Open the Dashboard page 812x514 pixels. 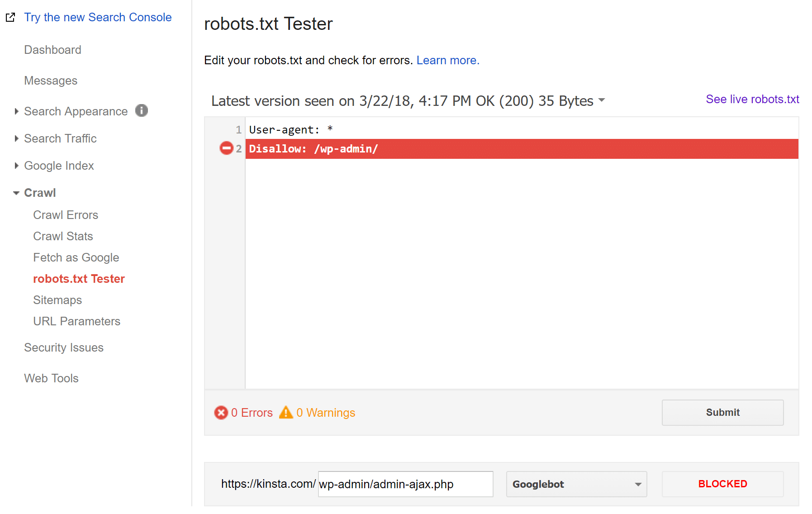point(52,50)
